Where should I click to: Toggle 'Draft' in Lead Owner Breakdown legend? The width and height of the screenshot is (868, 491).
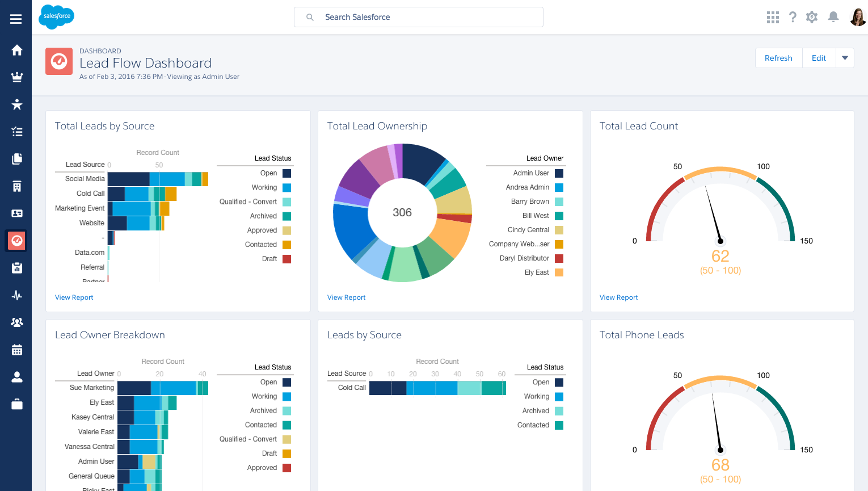(269, 453)
